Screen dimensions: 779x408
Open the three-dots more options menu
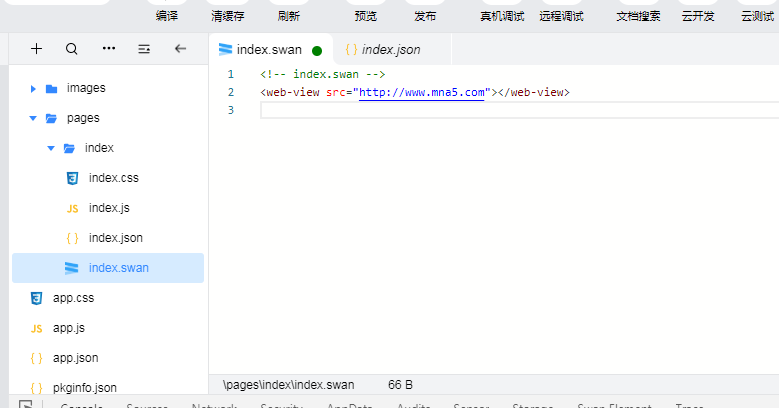point(108,48)
